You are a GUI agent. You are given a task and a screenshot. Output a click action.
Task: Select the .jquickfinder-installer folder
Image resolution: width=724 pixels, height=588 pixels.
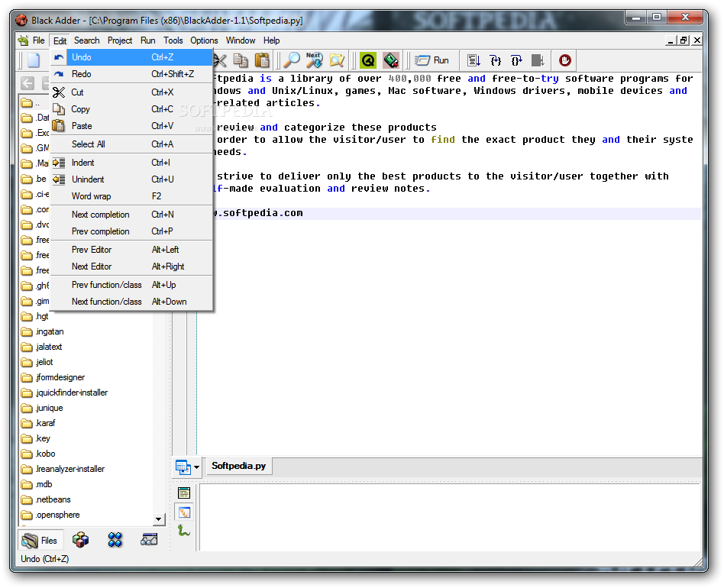[64, 393]
